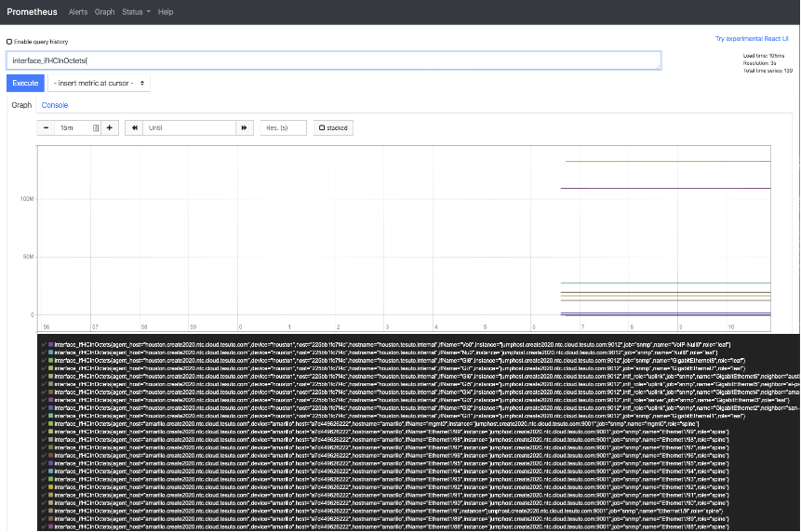Run the query with Execute button
The height and width of the screenshot is (532, 801).
pos(25,83)
